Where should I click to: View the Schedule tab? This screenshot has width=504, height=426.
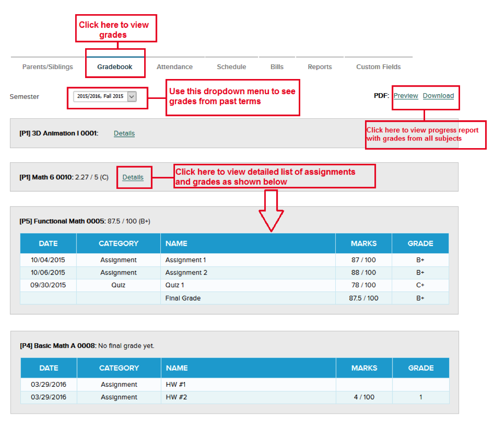231,67
